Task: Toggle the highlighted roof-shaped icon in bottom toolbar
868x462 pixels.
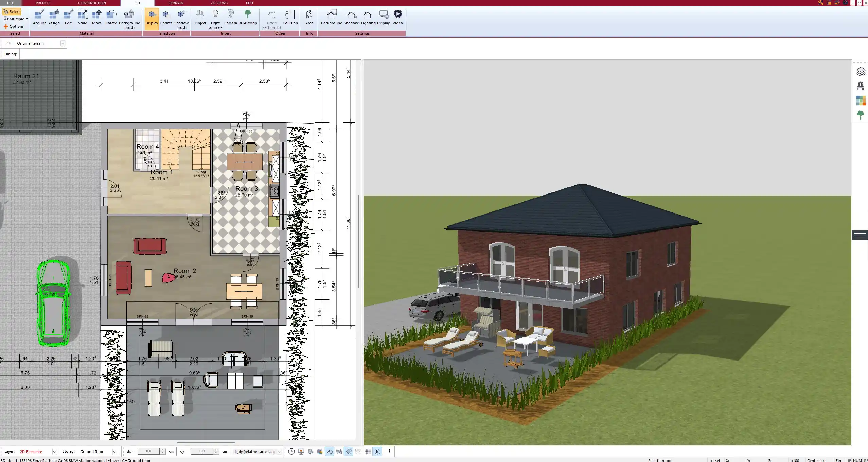Action: pos(330,451)
